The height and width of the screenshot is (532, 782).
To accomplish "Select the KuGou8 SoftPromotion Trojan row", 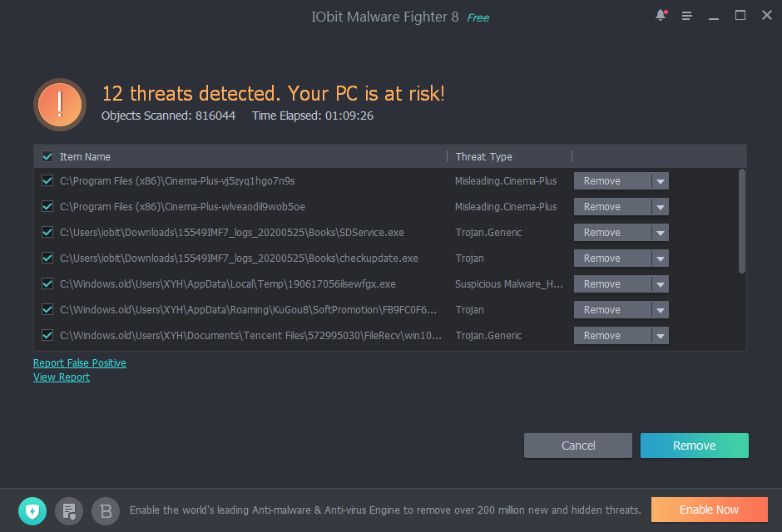I will click(x=250, y=309).
